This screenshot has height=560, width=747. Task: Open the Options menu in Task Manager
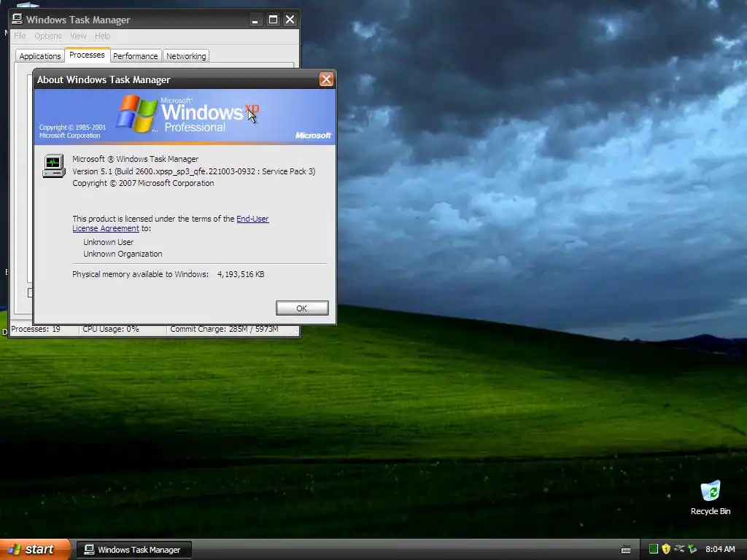(x=48, y=36)
